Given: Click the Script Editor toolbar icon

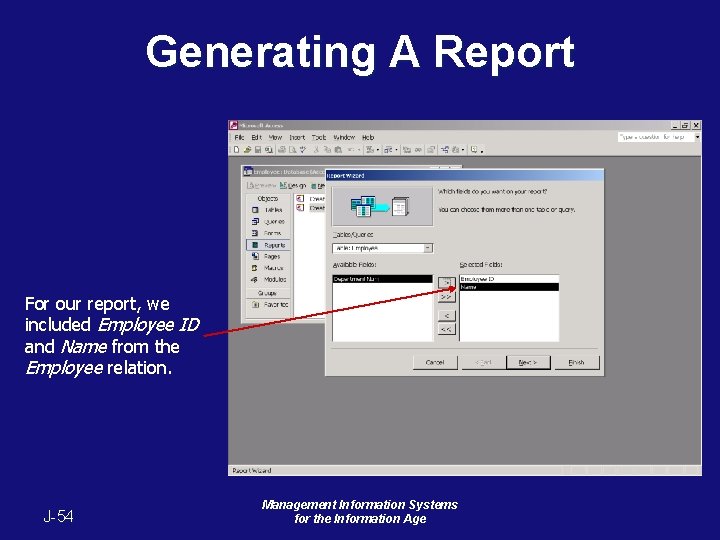Looking at the screenshot, I should (x=418, y=150).
